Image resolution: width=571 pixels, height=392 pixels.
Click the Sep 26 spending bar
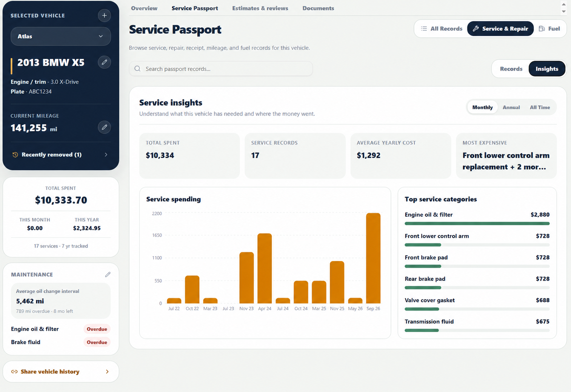click(373, 258)
